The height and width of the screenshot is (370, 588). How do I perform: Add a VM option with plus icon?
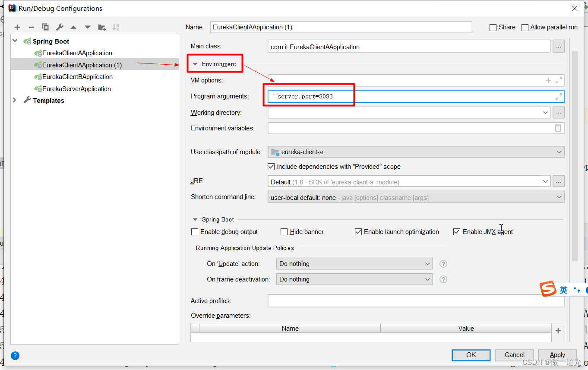pos(548,80)
